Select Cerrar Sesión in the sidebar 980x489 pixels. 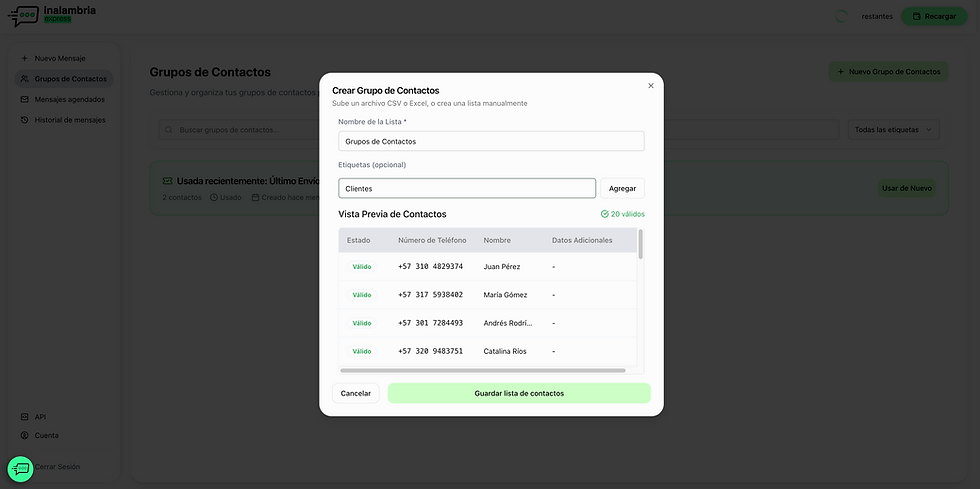57,467
